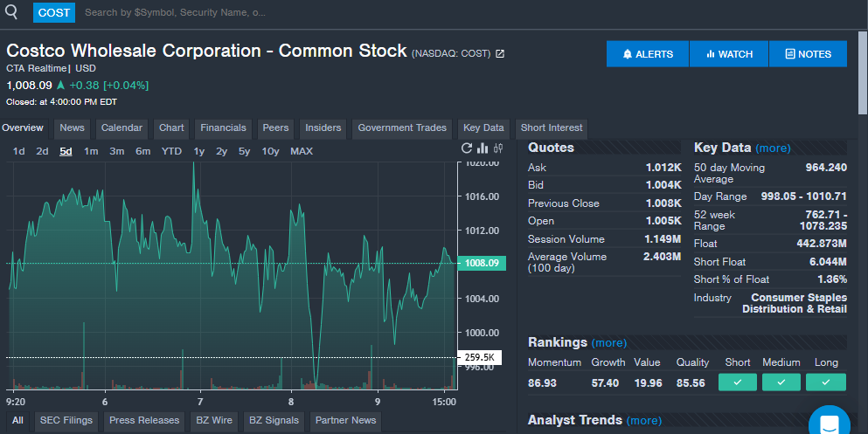The width and height of the screenshot is (868, 434).
Task: Select YTD chart range
Action: coord(171,151)
